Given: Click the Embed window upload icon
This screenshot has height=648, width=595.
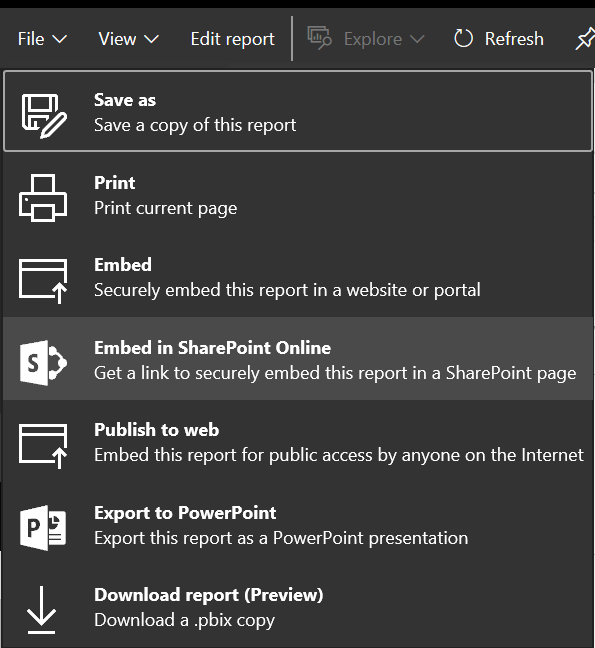Looking at the screenshot, I should (x=43, y=281).
